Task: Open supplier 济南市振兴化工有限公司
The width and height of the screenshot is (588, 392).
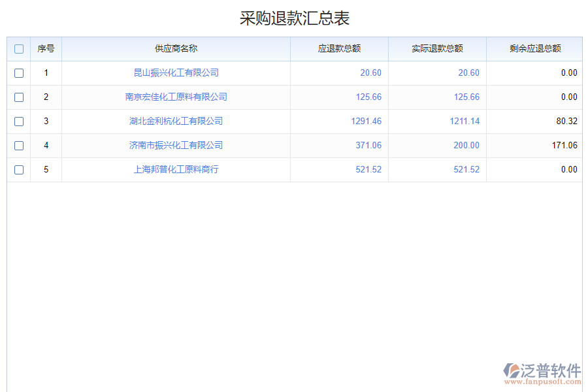Action: click(175, 145)
